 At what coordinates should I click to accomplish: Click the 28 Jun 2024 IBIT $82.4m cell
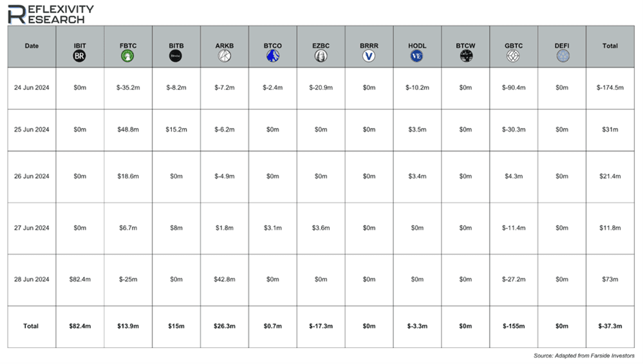pos(80,280)
